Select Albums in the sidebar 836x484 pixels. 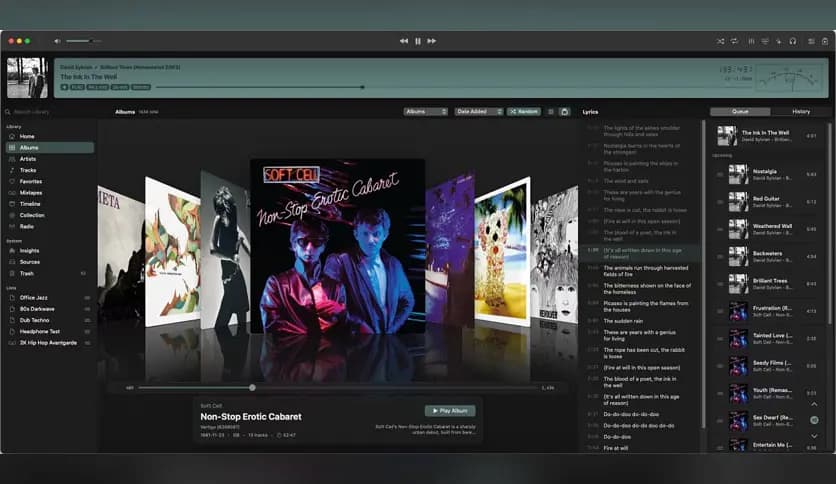(50, 148)
